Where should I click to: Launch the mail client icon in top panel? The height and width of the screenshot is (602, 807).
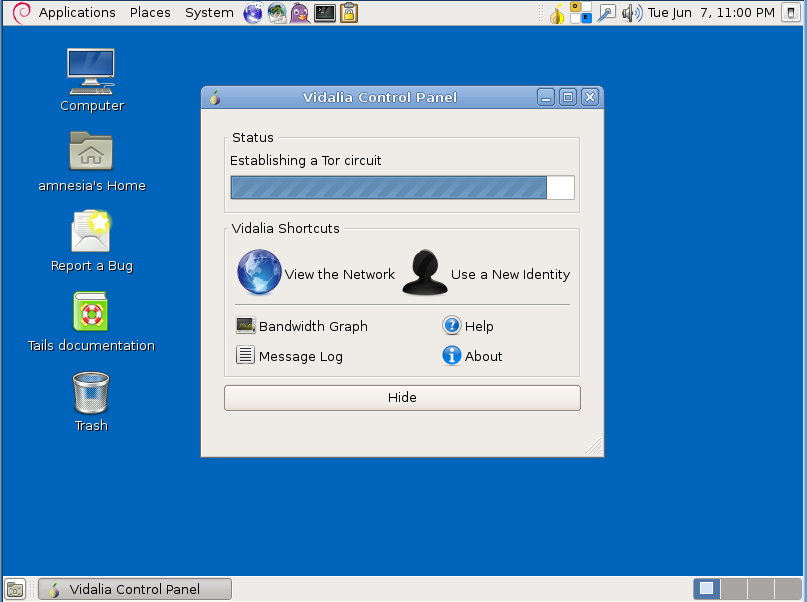[277, 13]
